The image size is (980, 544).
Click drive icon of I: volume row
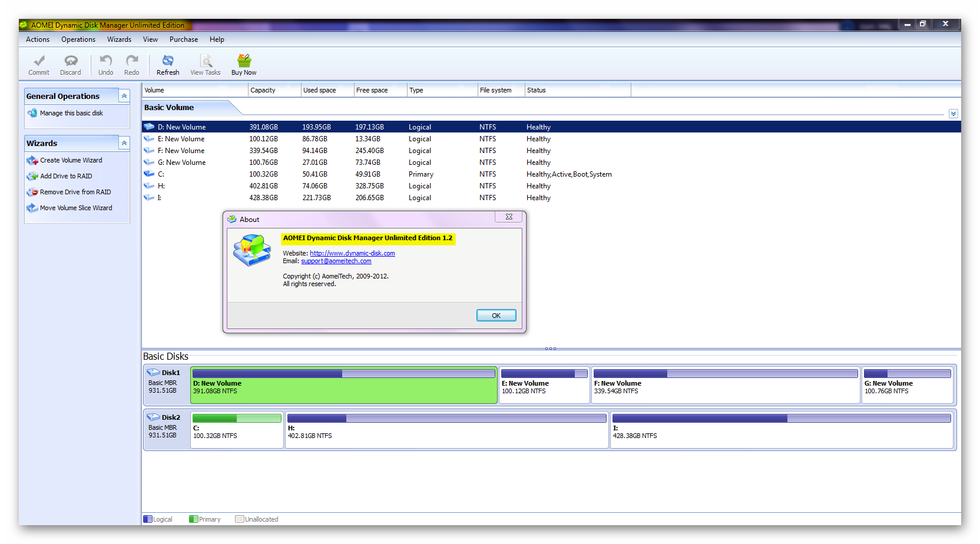[x=150, y=197]
